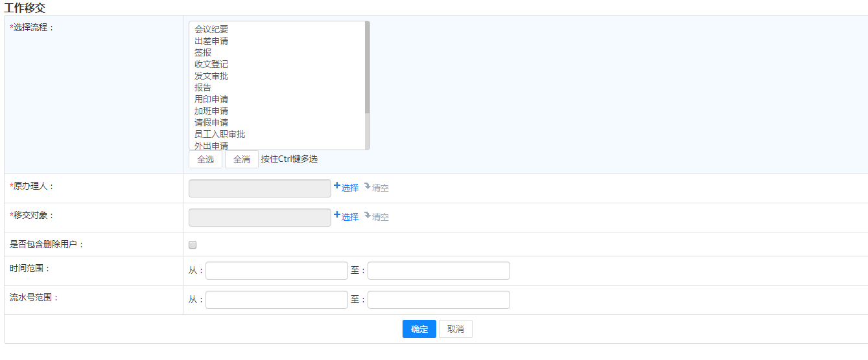Image resolution: width=868 pixels, height=360 pixels.
Task: Select 员工入职审批 from the list
Action: (x=220, y=134)
